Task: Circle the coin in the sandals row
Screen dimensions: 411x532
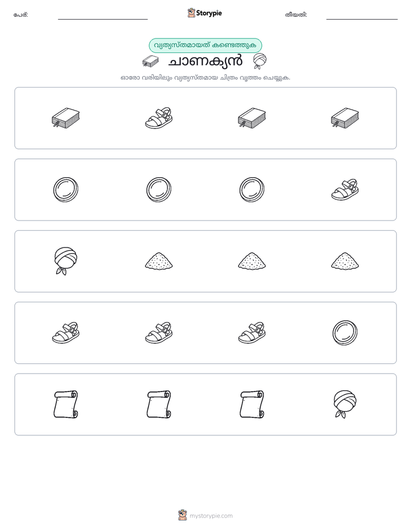Action: pyautogui.click(x=345, y=333)
